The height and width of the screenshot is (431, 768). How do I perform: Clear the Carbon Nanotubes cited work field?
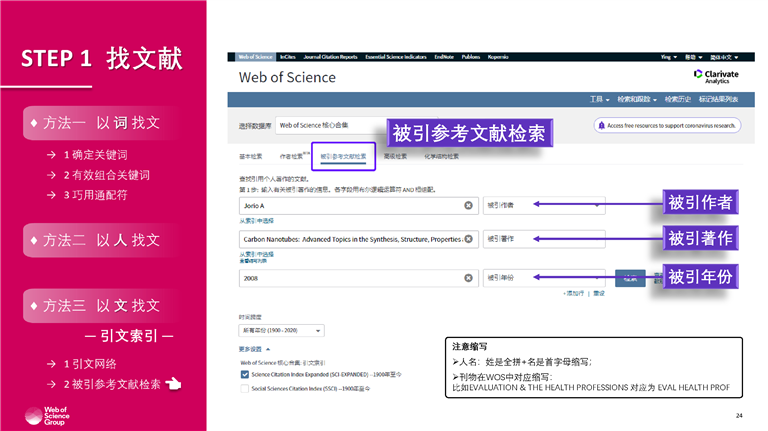point(468,239)
